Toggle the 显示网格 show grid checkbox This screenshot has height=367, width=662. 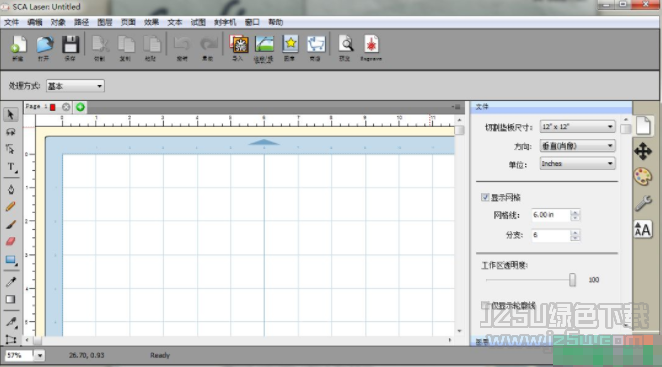pos(485,197)
